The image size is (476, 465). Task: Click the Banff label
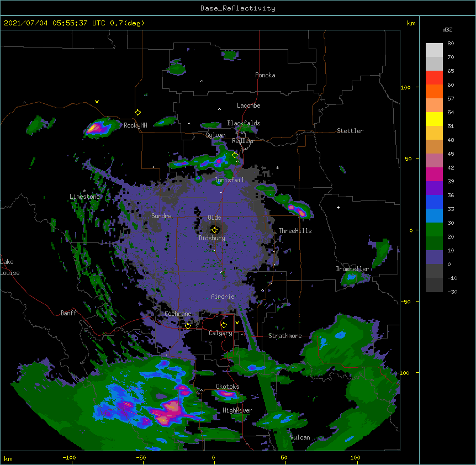(68, 313)
